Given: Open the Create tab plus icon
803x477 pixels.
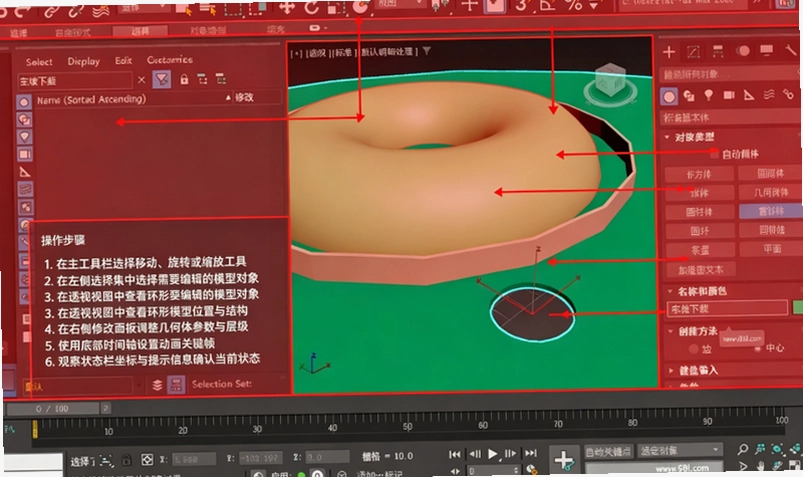Looking at the screenshot, I should [669, 52].
